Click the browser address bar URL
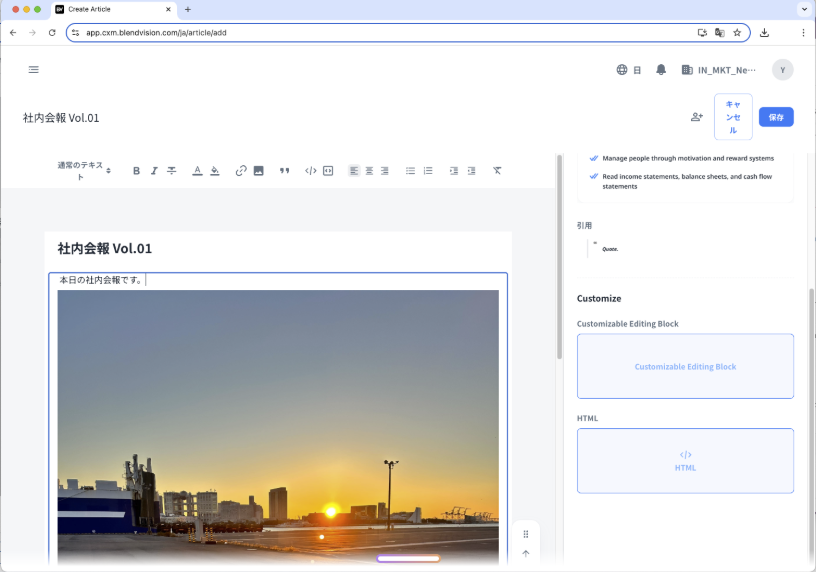The height and width of the screenshot is (572, 816). (x=156, y=33)
